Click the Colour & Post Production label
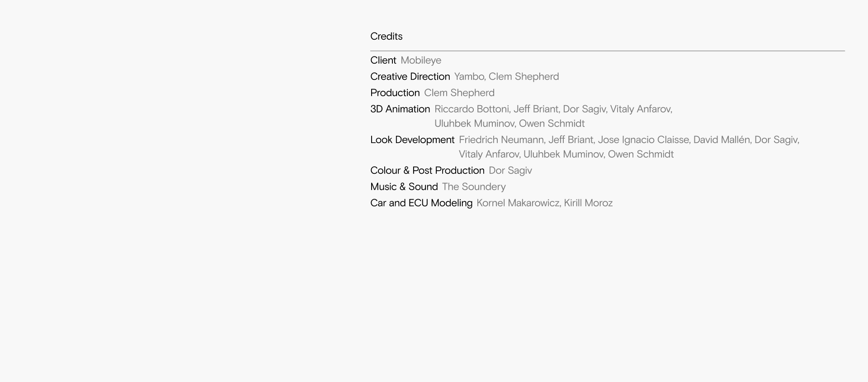This screenshot has width=868, height=382. coord(427,171)
